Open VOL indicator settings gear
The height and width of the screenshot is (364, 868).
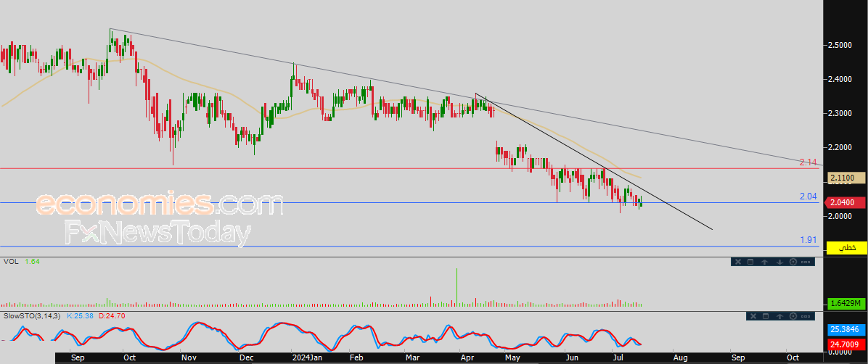pyautogui.click(x=793, y=262)
